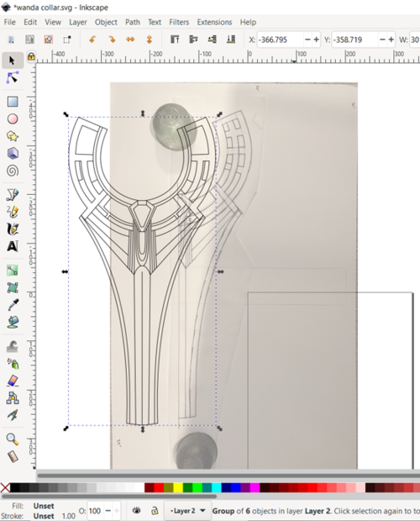Rotate selection 90 degrees clockwise
The image size is (420, 521).
click(112, 39)
